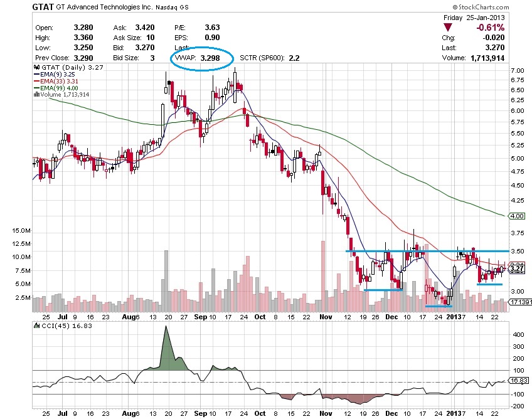Click the EMA(9) 3.25 legend entry

click(x=58, y=74)
